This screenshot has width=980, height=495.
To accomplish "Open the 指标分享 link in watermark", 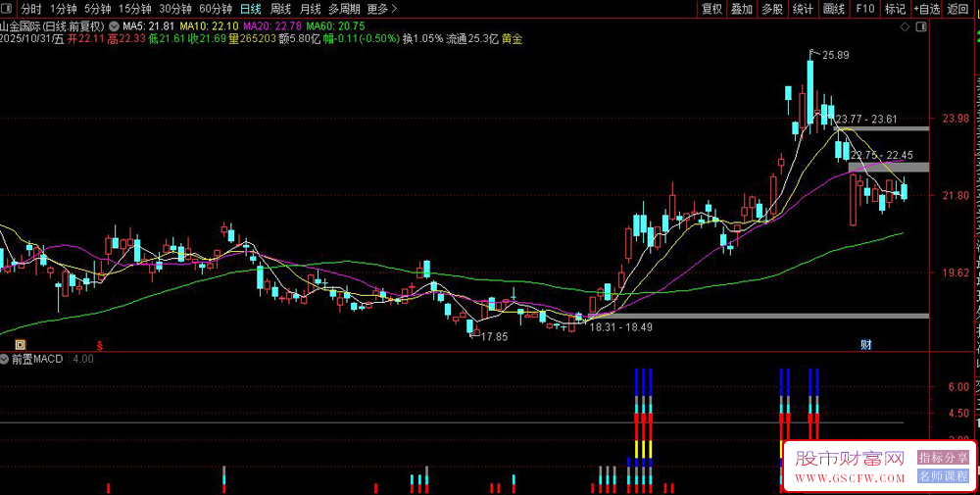I will (x=943, y=458).
